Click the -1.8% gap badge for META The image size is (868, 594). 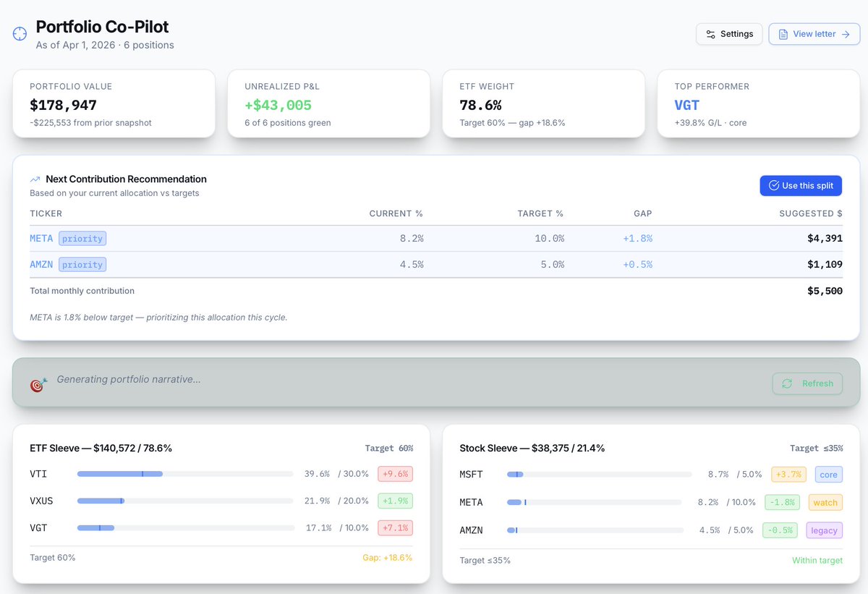782,502
